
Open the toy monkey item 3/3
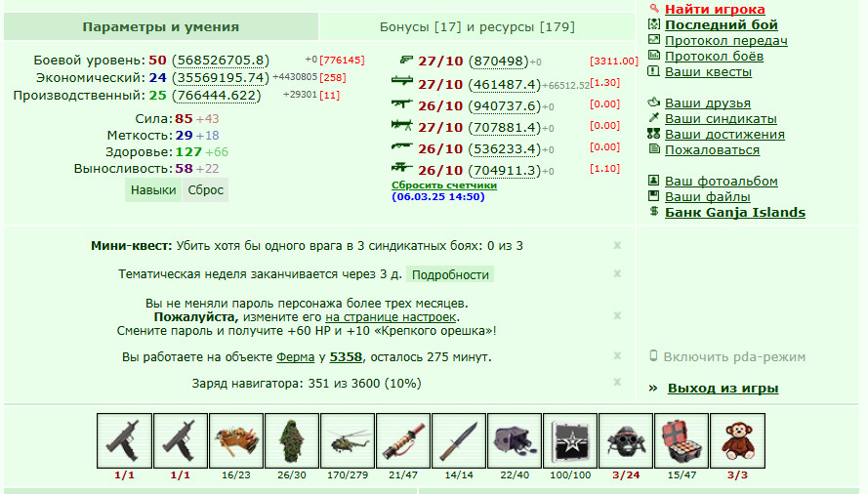(x=737, y=441)
